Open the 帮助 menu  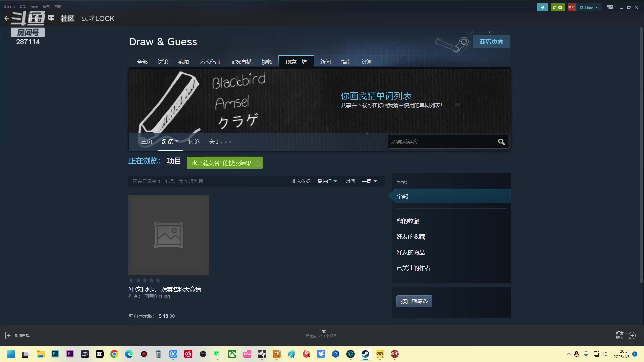tap(58, 7)
